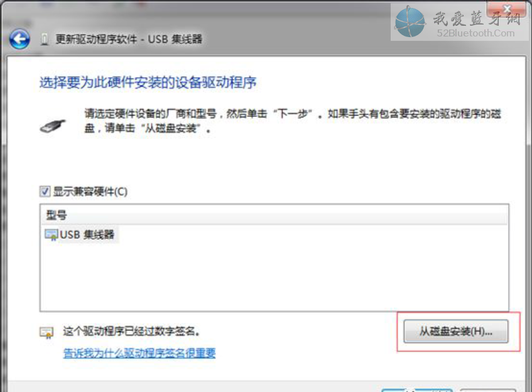Click the 型号 column header
Viewport: 532px width, 392px height.
(x=57, y=215)
